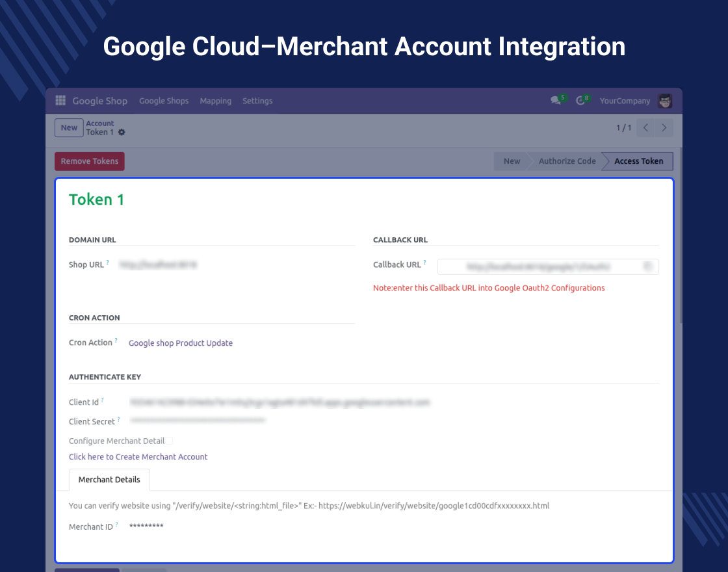Show the Merchant ID help tooltip mark
This screenshot has height=572, width=728.
[x=117, y=525]
